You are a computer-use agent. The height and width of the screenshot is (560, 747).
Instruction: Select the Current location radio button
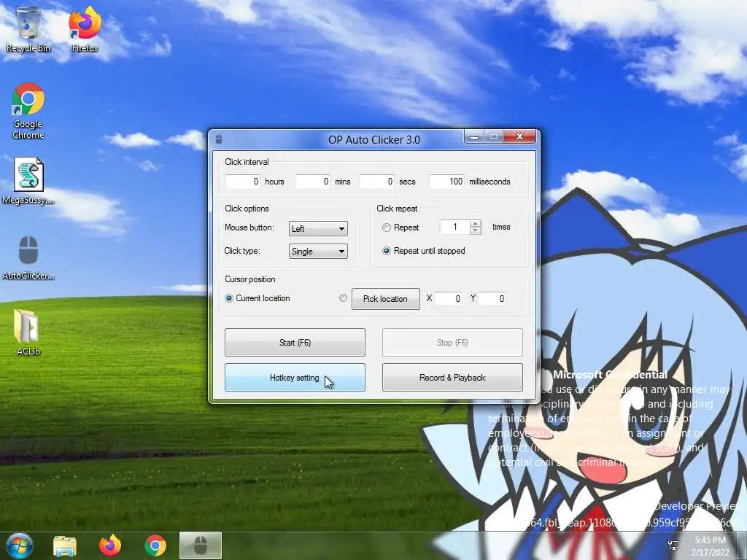click(x=229, y=298)
